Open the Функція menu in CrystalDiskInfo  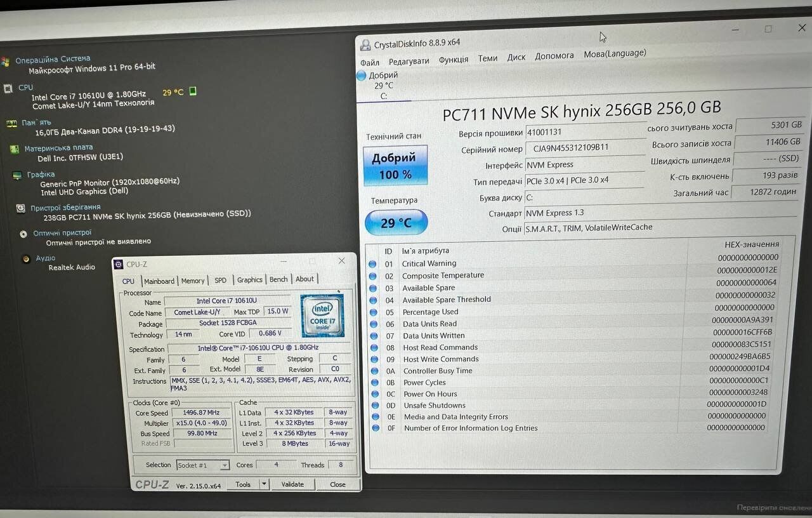453,60
